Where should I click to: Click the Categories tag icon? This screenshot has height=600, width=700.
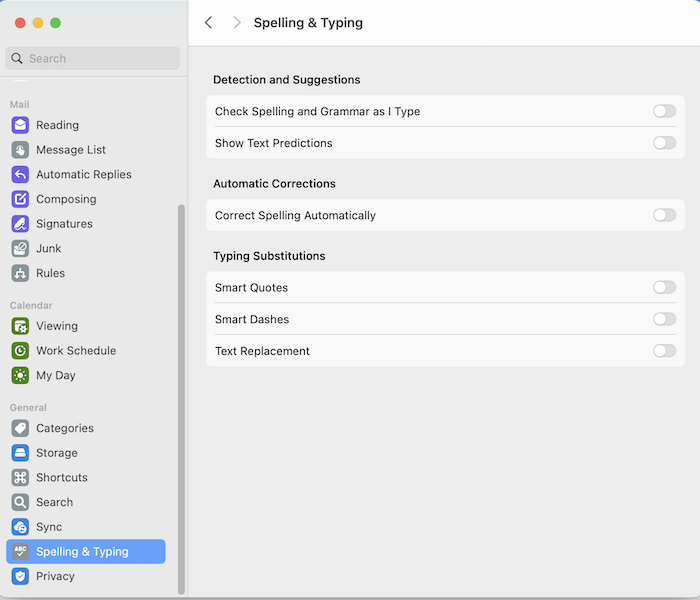pyautogui.click(x=20, y=429)
